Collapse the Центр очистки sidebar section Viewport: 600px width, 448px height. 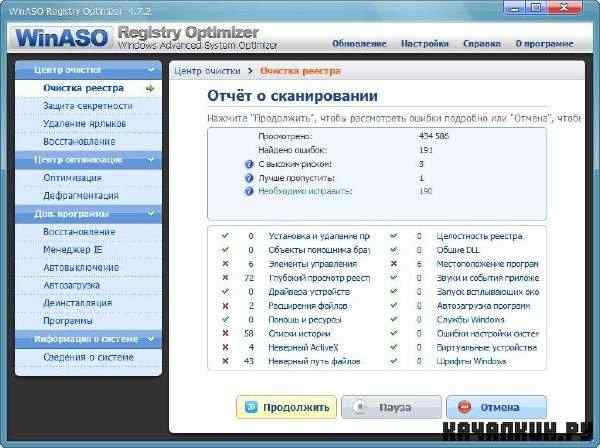click(x=88, y=70)
